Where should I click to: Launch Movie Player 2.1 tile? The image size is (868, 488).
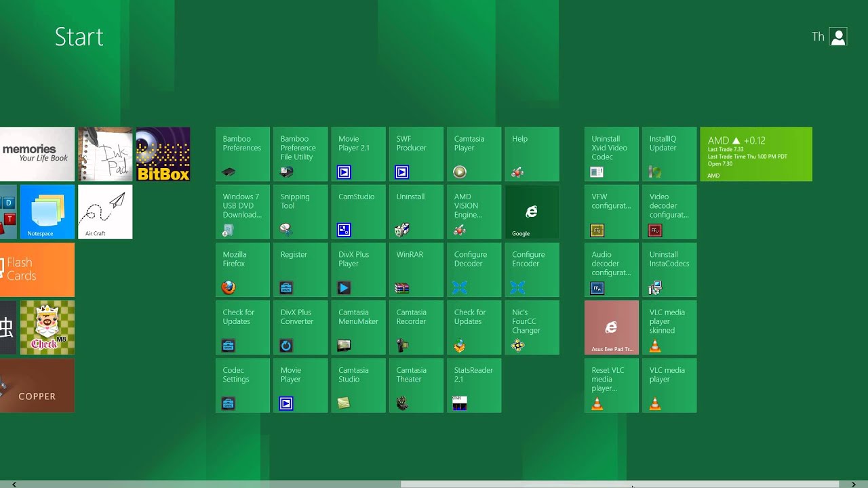tap(358, 154)
